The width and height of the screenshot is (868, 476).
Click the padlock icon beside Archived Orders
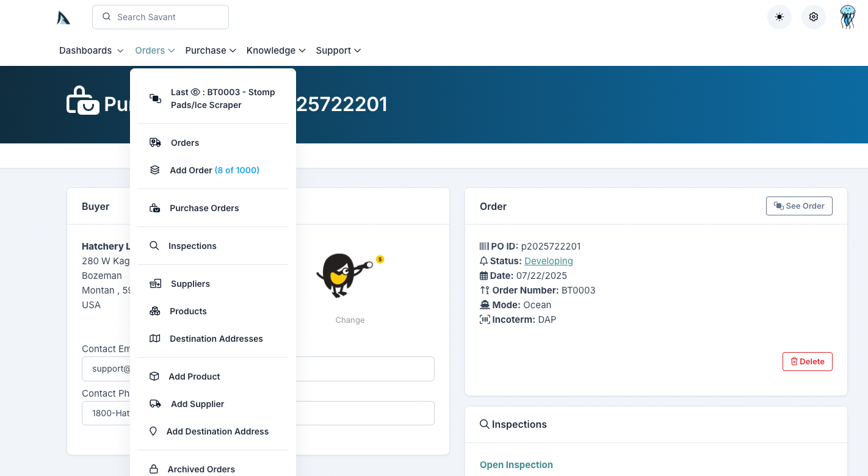pyautogui.click(x=154, y=468)
